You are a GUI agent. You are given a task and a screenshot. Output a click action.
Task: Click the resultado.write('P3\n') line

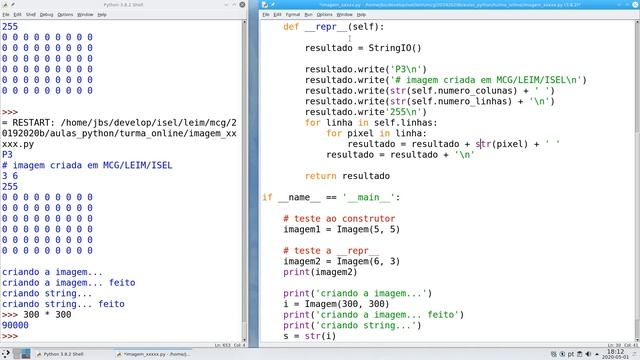(x=366, y=69)
